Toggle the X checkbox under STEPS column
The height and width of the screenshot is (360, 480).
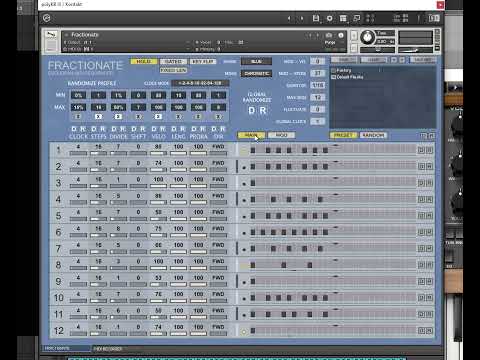(98, 117)
